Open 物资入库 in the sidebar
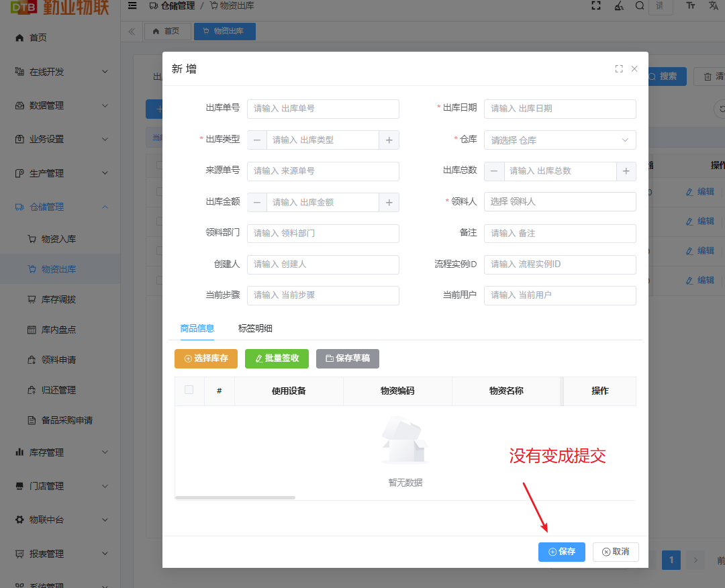The width and height of the screenshot is (725, 588). coord(60,239)
